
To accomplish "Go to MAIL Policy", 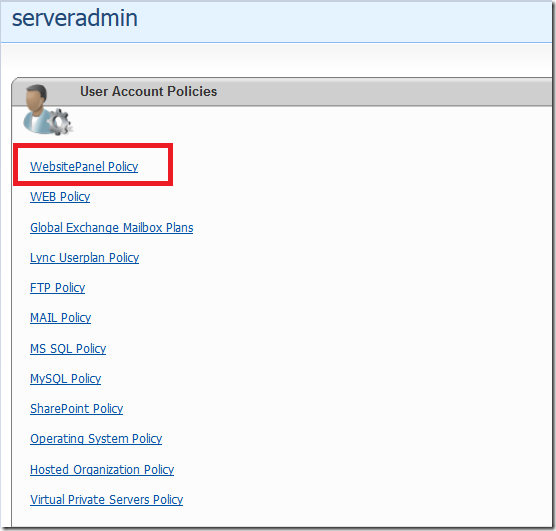I will [61, 318].
